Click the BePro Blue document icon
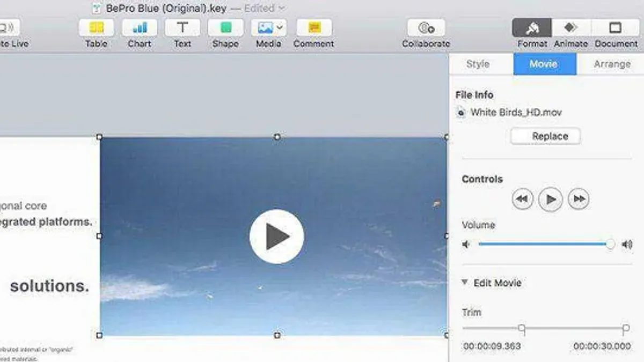This screenshot has height=362, width=644. pos(97,8)
